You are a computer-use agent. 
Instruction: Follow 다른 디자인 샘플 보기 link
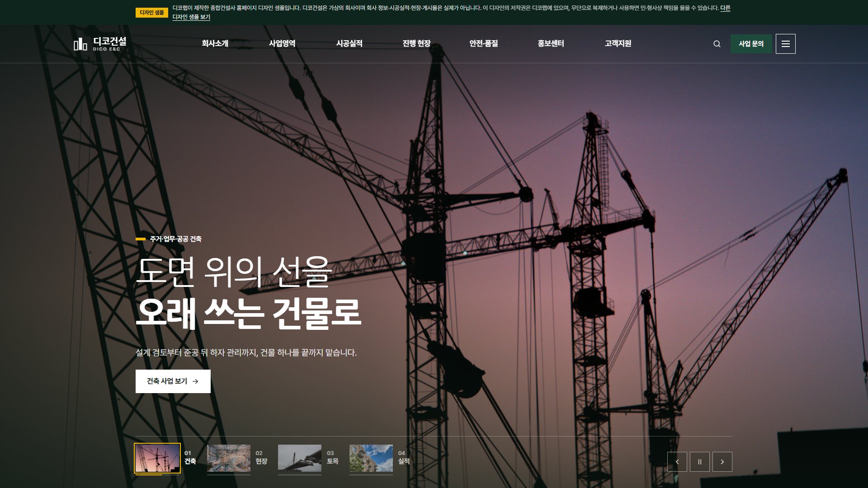pyautogui.click(x=191, y=17)
